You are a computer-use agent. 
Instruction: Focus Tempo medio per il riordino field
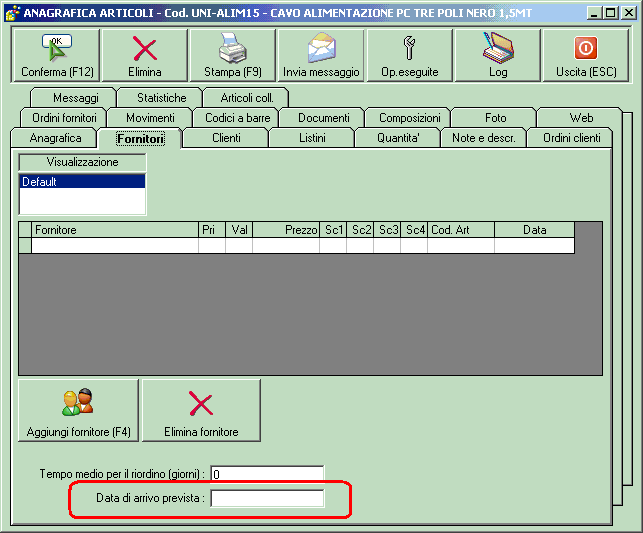267,474
